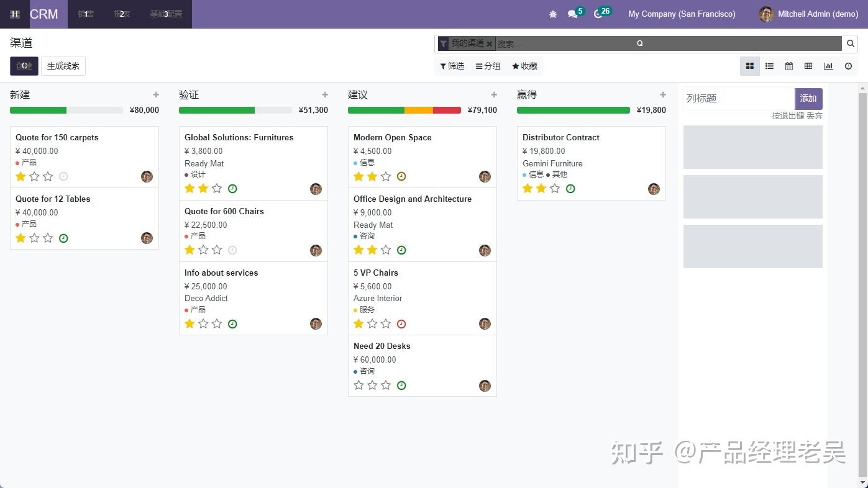The image size is (868, 488).
Task: Switch to list view
Action: tap(769, 66)
